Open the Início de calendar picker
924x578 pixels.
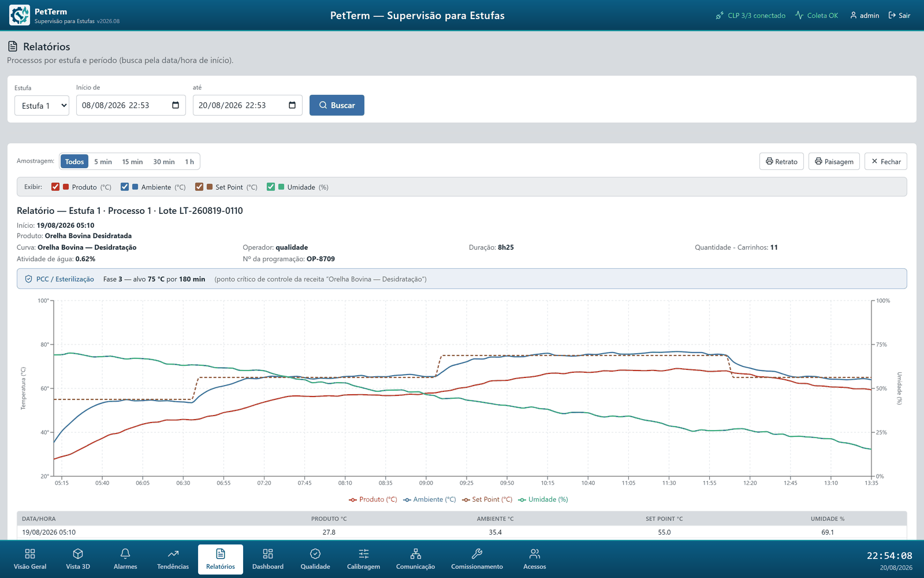(176, 105)
